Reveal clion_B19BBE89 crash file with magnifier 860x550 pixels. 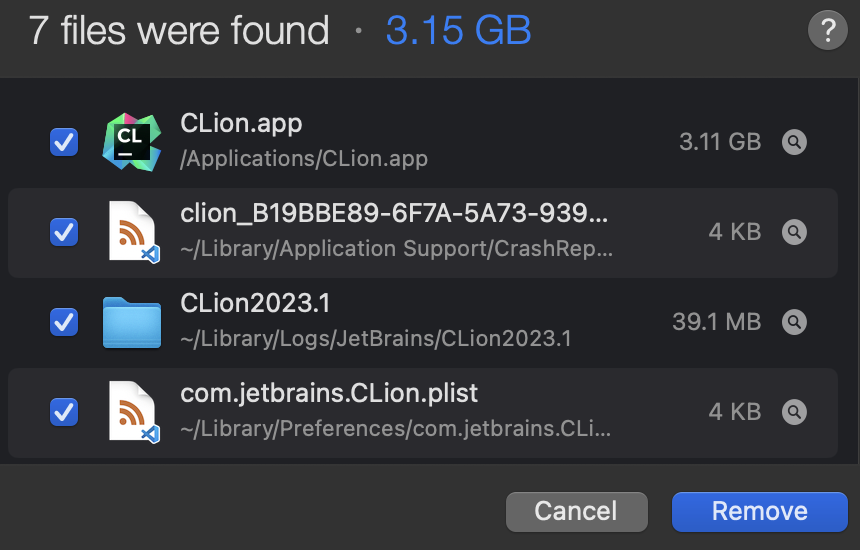(794, 232)
